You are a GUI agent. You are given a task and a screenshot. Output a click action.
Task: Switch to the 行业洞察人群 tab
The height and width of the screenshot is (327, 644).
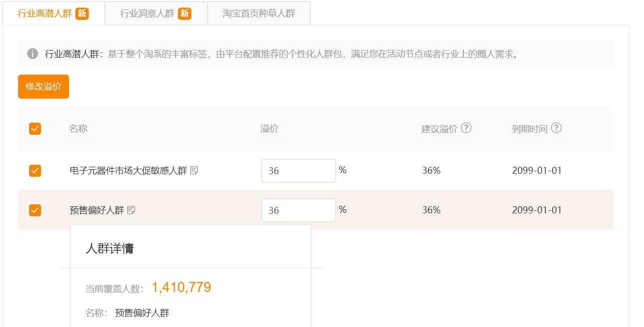(147, 14)
